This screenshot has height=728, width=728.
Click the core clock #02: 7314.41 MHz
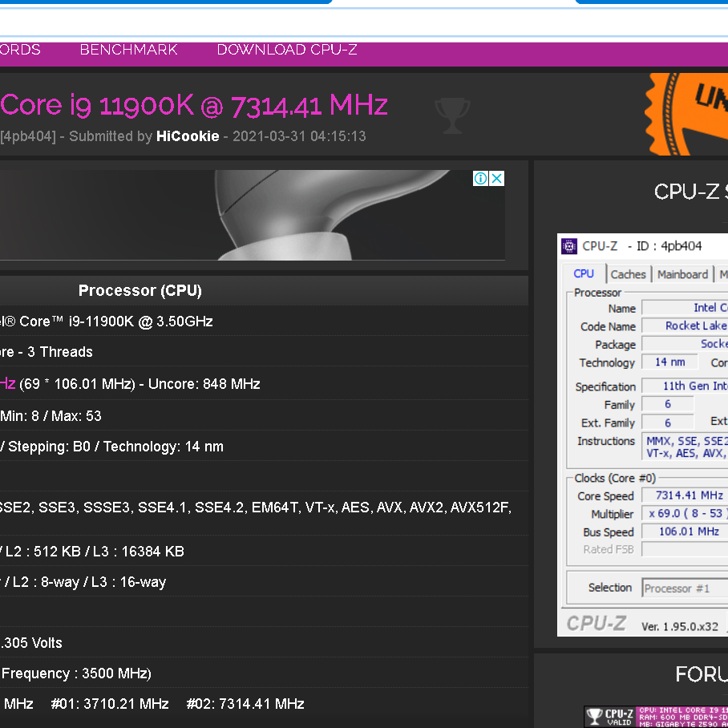pos(245,704)
